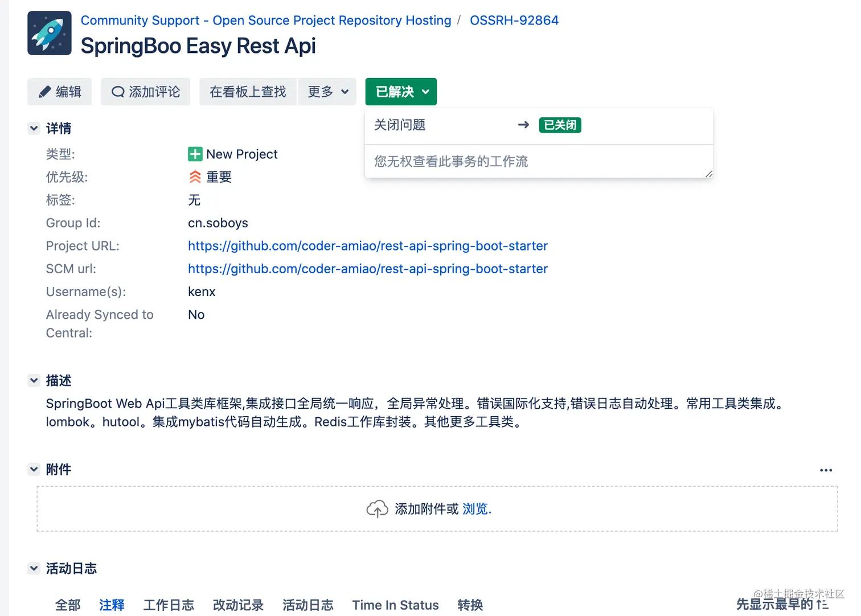The width and height of the screenshot is (861, 616).
Task: Click the 已关闭 status badge
Action: tap(560, 125)
